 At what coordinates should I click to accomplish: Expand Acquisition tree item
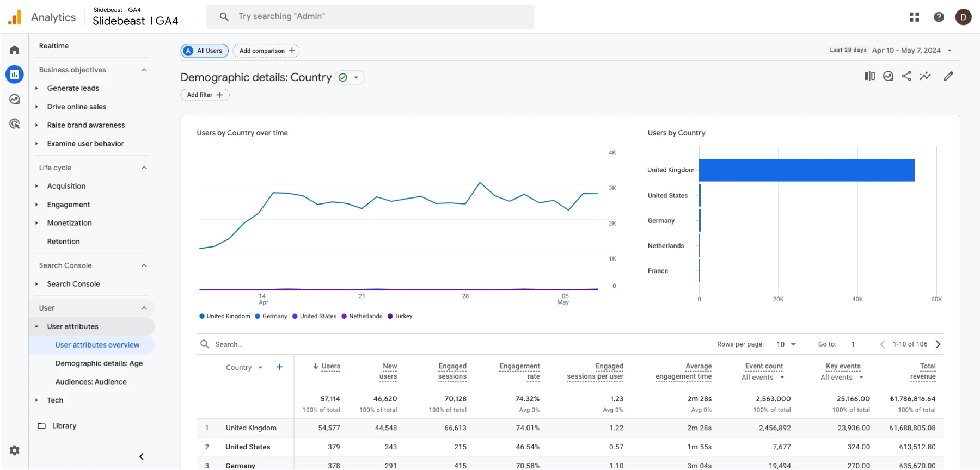(x=36, y=186)
